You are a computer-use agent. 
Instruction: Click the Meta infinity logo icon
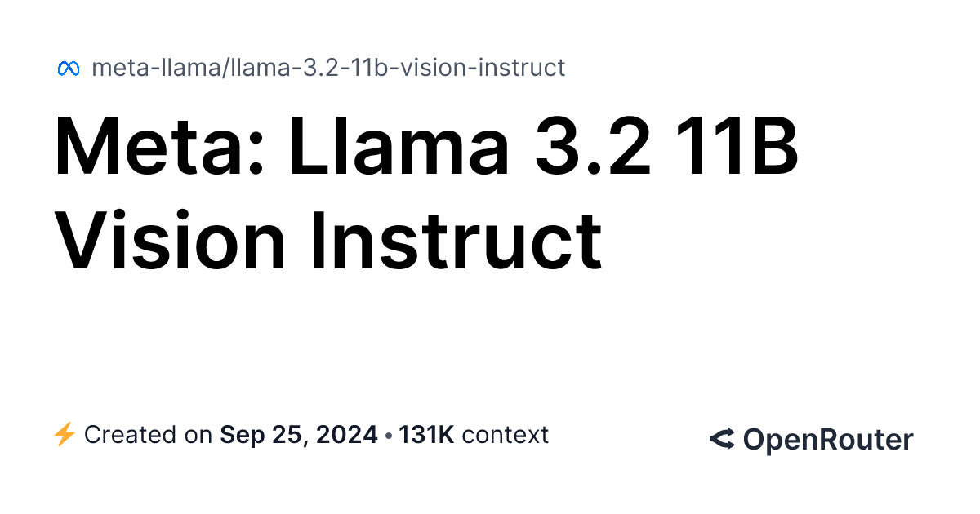68,69
